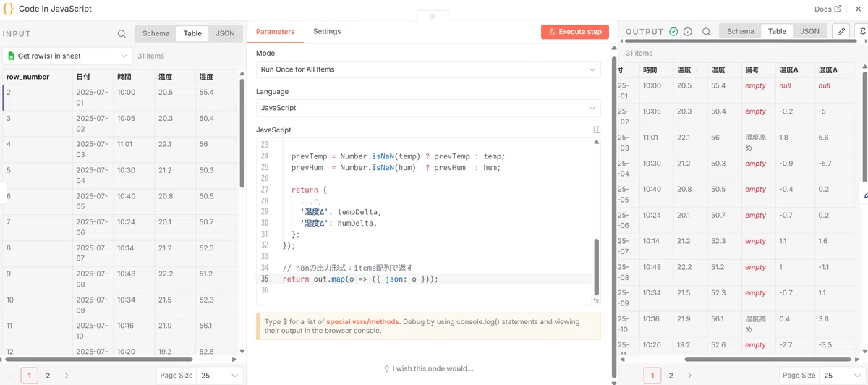Open input Page Size dropdown
The width and height of the screenshot is (868, 385).
[220, 376]
